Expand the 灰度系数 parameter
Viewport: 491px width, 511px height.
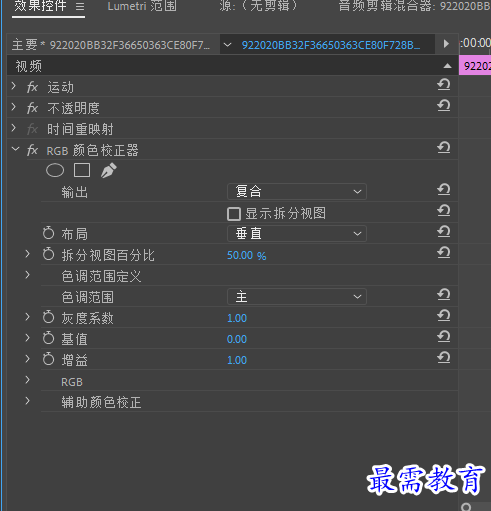28,317
